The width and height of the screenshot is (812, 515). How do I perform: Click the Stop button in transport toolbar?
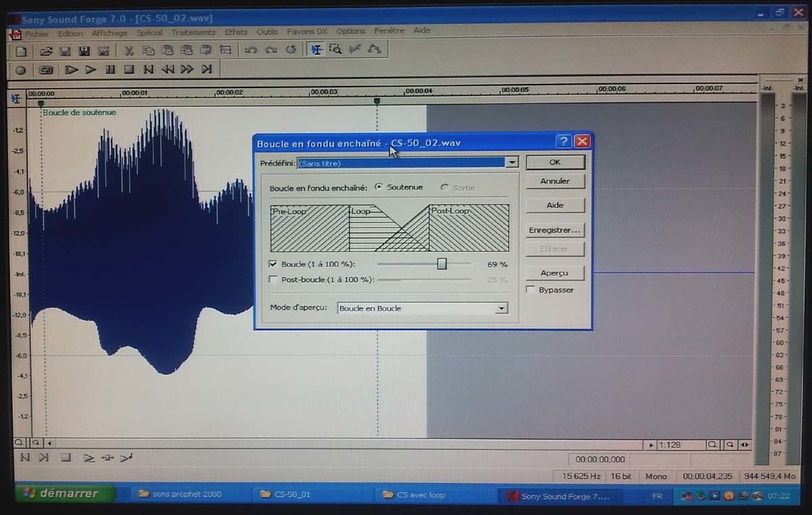pyautogui.click(x=129, y=69)
